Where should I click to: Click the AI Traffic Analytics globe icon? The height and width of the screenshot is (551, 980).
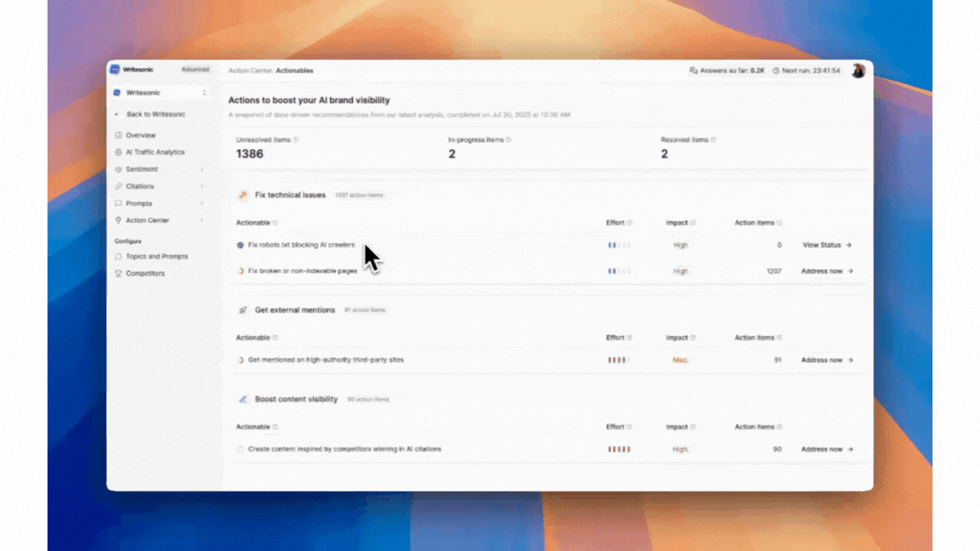pyautogui.click(x=118, y=152)
